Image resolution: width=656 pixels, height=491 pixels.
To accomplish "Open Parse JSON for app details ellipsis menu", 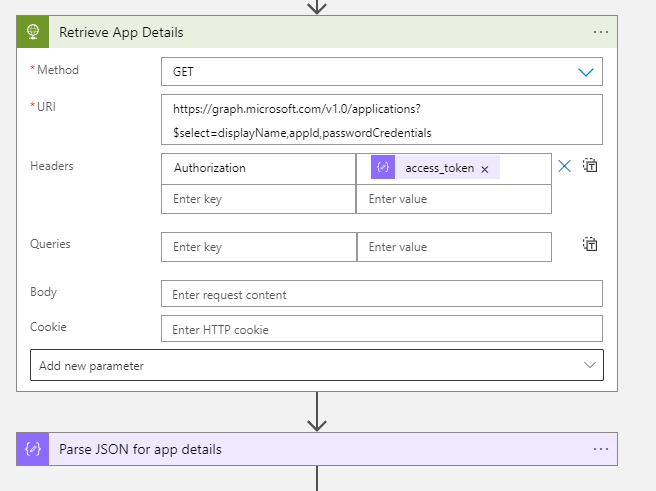I will (600, 449).
